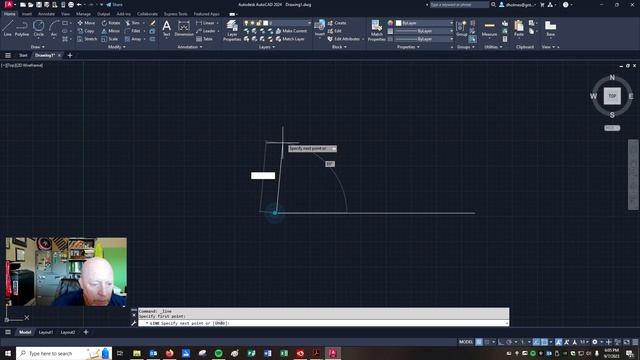This screenshot has width=640, height=360.
Task: Open the Insert ribbon tab
Action: click(27, 14)
